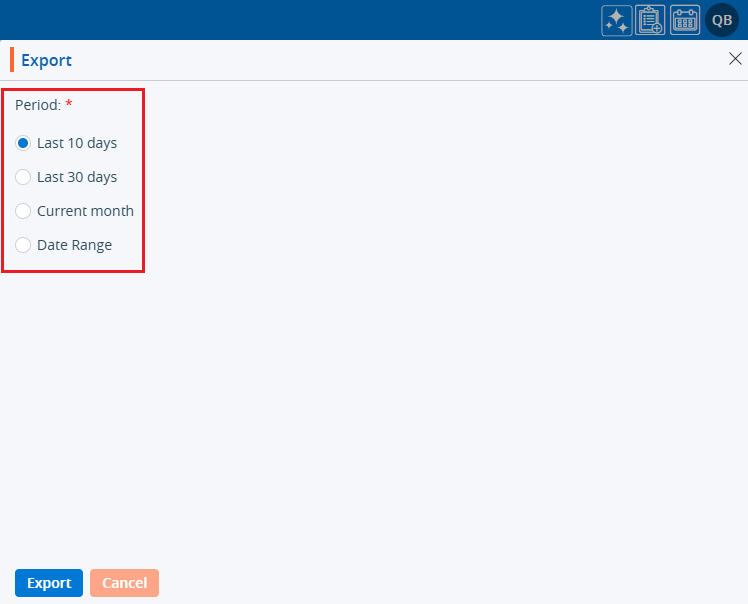748x604 pixels.
Task: Click the 'Last 10 days' label text
Action: pos(77,143)
